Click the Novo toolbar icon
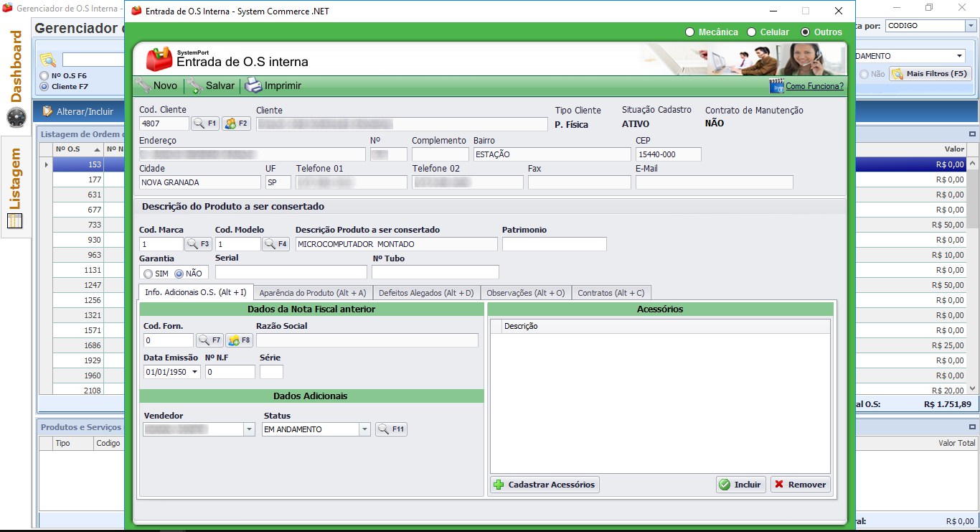The height and width of the screenshot is (532, 980). click(x=143, y=86)
